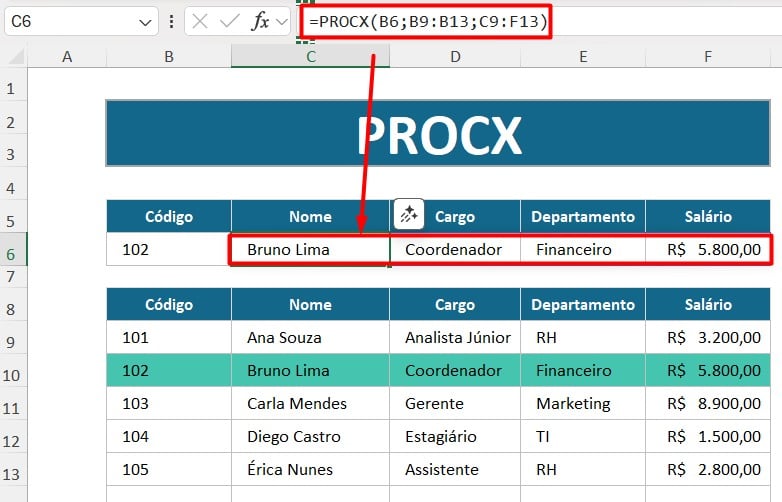Image resolution: width=782 pixels, height=502 pixels.
Task: Select Coordenador cell in row 6
Action: click(455, 249)
